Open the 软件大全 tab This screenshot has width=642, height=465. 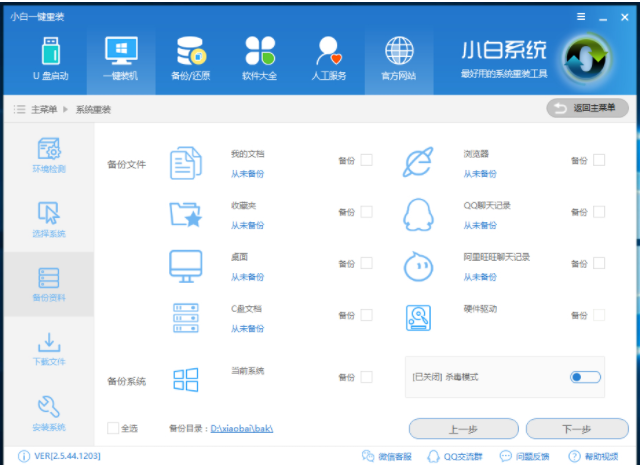(x=260, y=59)
